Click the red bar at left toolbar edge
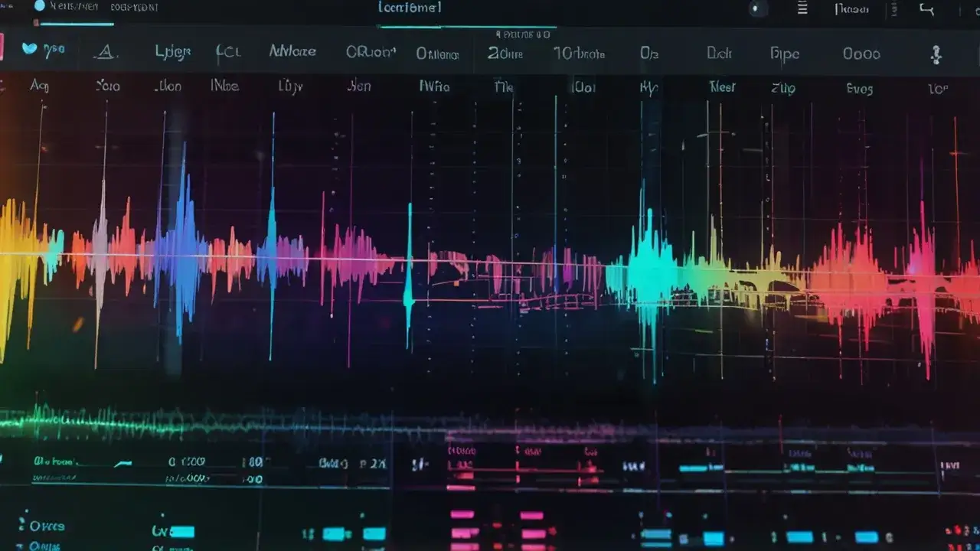The height and width of the screenshot is (551, 980). click(x=2, y=47)
